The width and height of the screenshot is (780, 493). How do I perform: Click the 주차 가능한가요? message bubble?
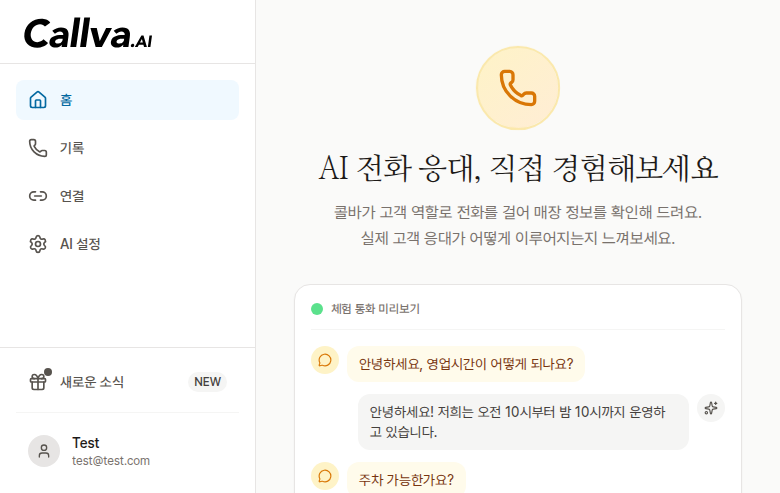click(406, 479)
